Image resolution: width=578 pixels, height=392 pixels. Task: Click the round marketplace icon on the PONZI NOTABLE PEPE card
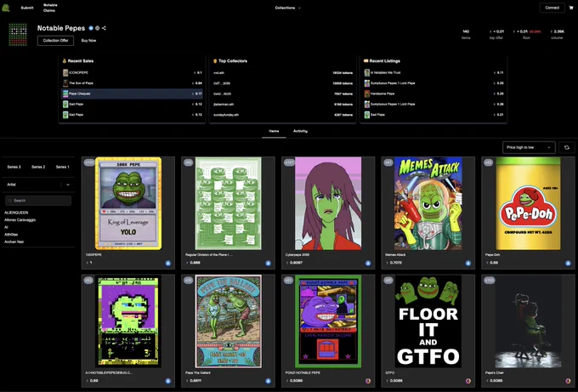click(368, 381)
